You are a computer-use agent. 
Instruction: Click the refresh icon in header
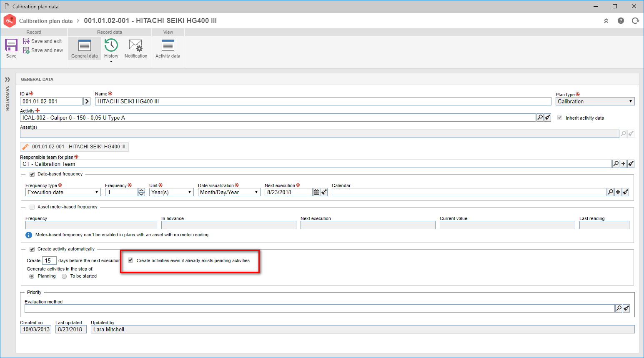point(635,21)
